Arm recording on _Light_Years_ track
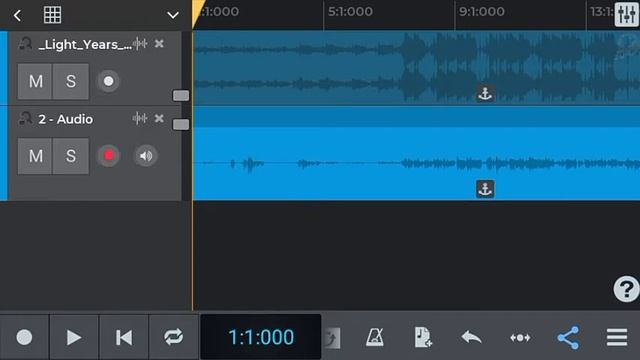 click(x=108, y=81)
